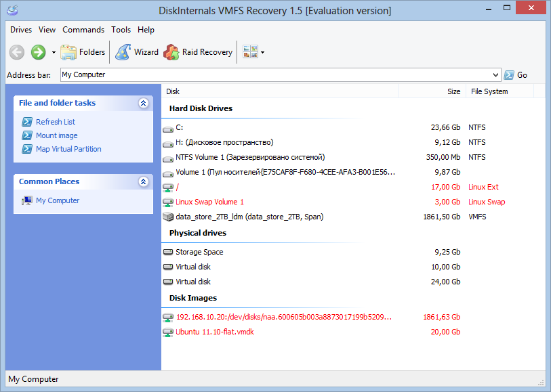
Task: Select the '192.168.10.20:/dev/disks/naa...' image name
Action: point(284,318)
